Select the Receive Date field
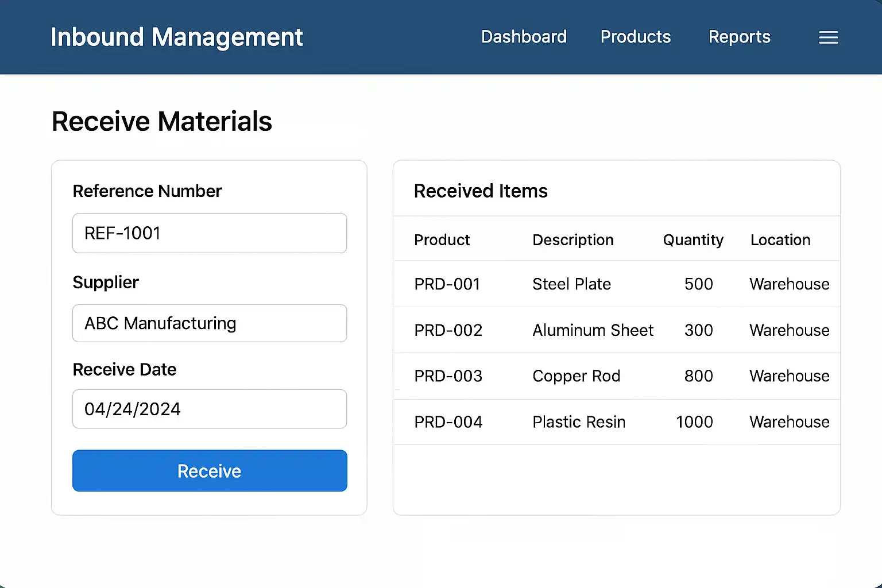Image resolution: width=882 pixels, height=588 pixels. tap(210, 409)
